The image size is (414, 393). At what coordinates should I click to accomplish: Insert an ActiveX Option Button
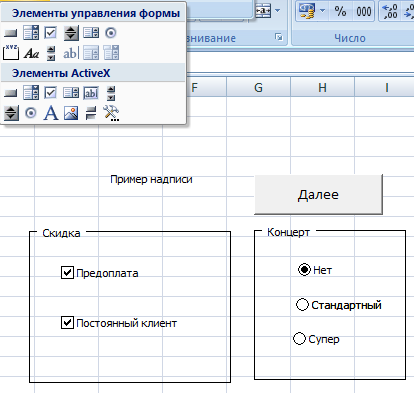pos(31,113)
